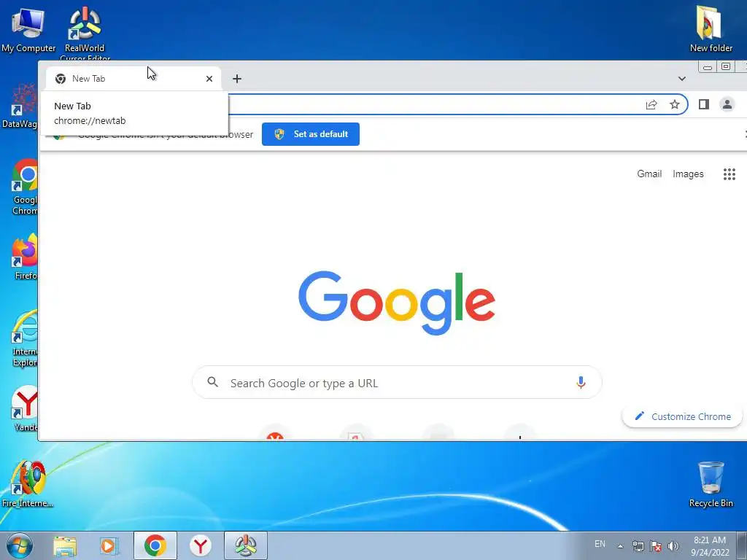Click the EN language indicator
Screen dimensions: 747x560
coord(600,544)
